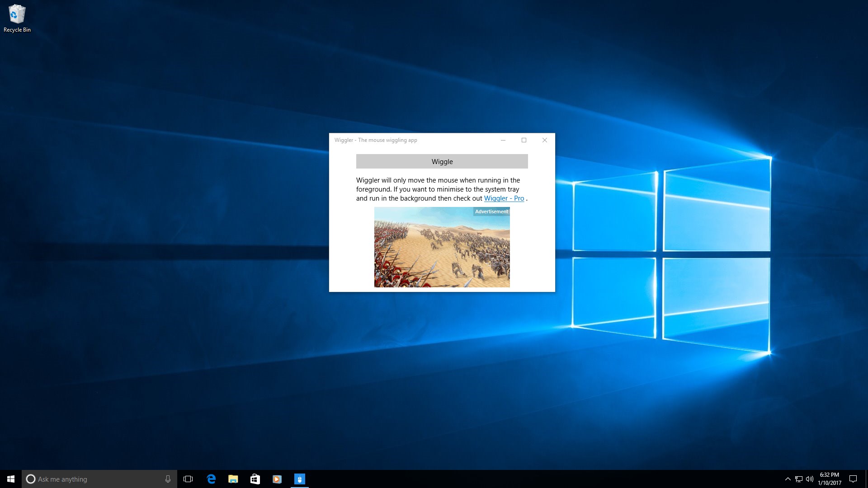Expand the hidden system tray icons

click(788, 479)
